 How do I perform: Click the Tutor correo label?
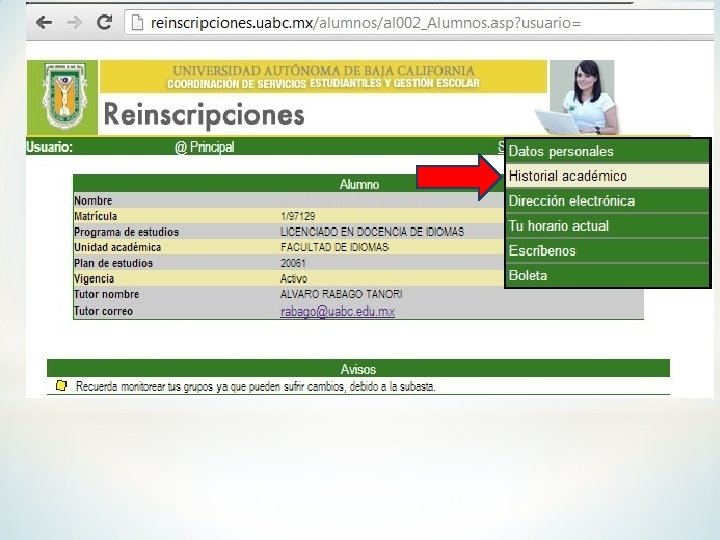[103, 311]
